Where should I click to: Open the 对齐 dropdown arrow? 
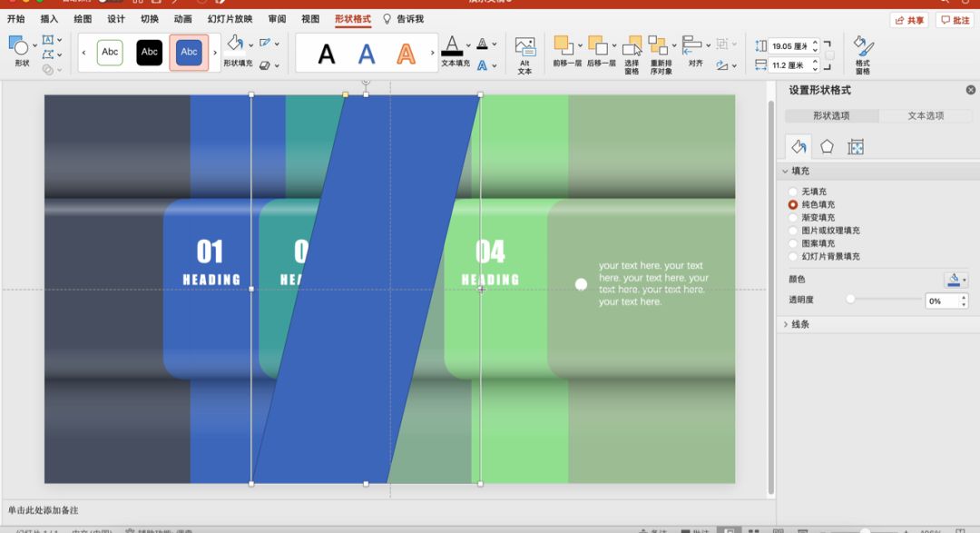708,45
